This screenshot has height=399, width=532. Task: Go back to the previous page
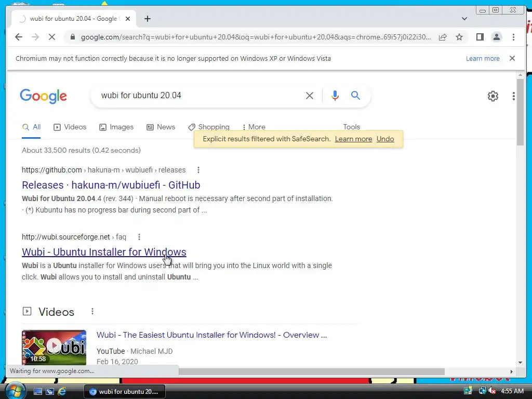coord(19,37)
